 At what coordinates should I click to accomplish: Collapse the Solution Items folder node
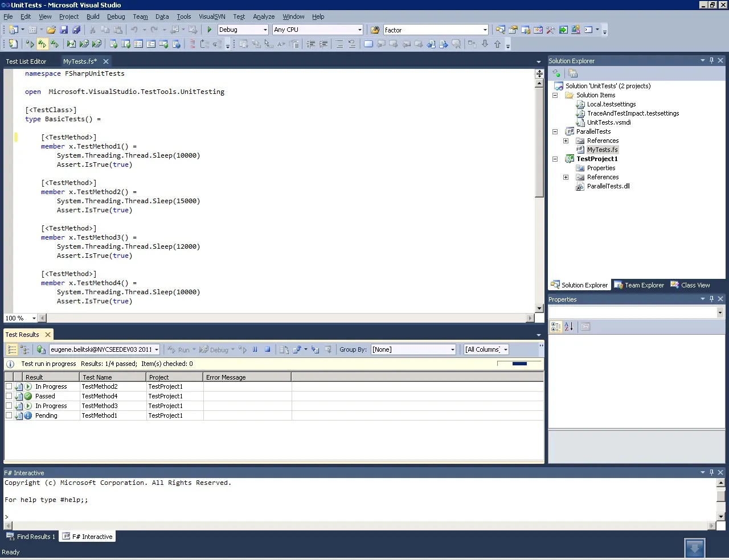pyautogui.click(x=555, y=95)
